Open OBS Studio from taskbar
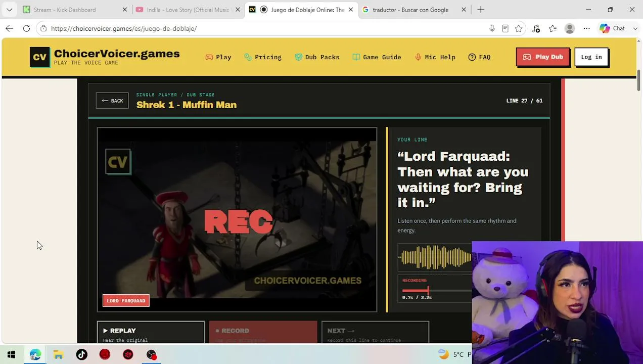The height and width of the screenshot is (364, 643). [x=151, y=354]
